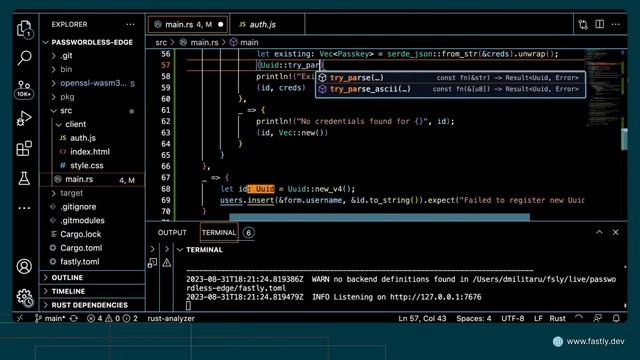The image size is (640, 360).
Task: Open the Manage settings gear
Action: [24, 297]
